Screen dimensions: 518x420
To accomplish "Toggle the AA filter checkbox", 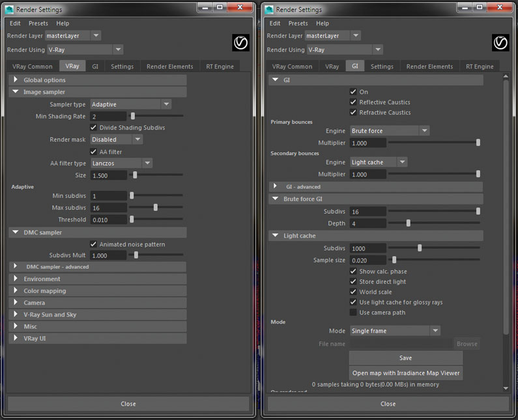I will click(x=93, y=152).
